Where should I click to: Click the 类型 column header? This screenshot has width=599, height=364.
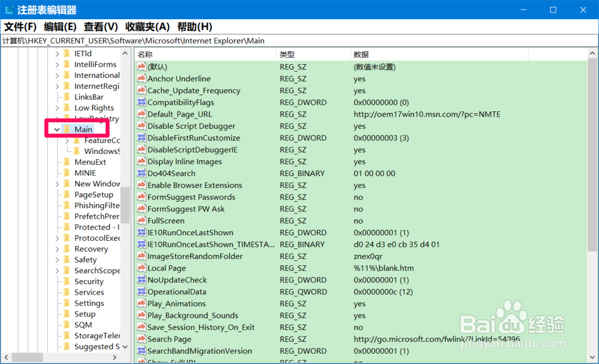point(313,54)
